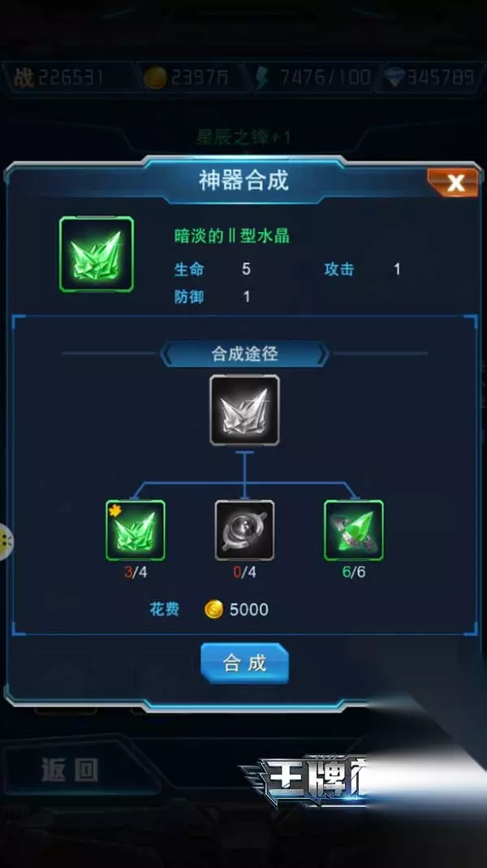The height and width of the screenshot is (868, 487).
Task: Click the 返回 back button
Action: click(x=70, y=770)
